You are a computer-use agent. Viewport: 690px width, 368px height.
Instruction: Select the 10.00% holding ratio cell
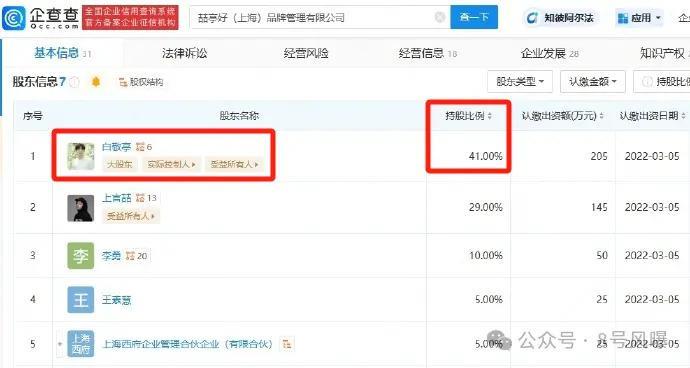click(x=486, y=255)
